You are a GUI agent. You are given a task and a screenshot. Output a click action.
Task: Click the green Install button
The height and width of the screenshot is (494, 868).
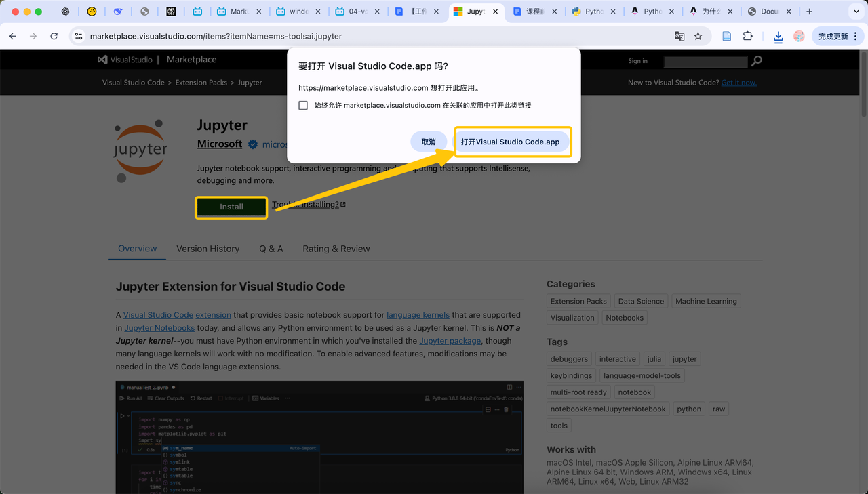coord(231,207)
